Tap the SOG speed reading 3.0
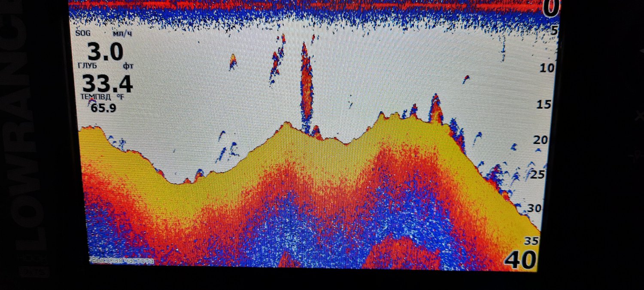644x290 pixels. click(105, 52)
